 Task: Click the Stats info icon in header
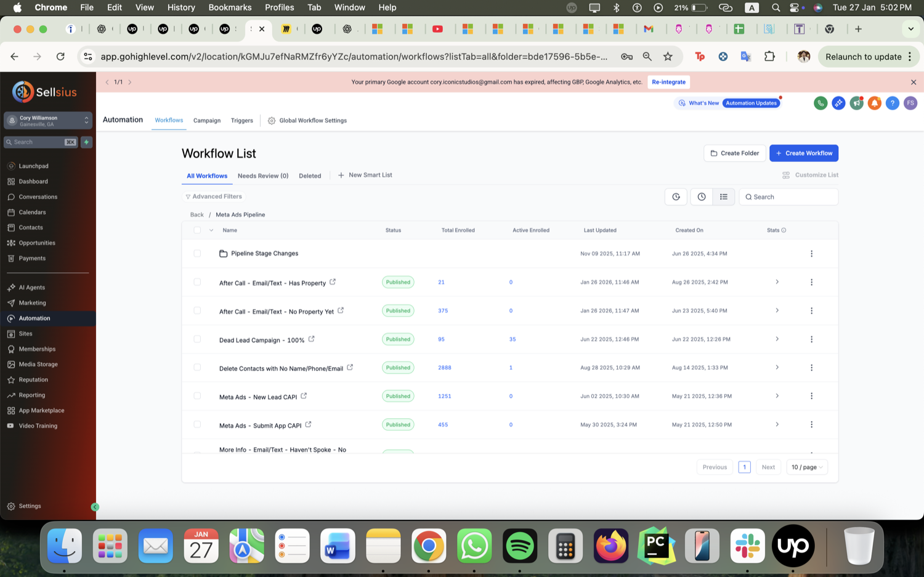click(784, 230)
